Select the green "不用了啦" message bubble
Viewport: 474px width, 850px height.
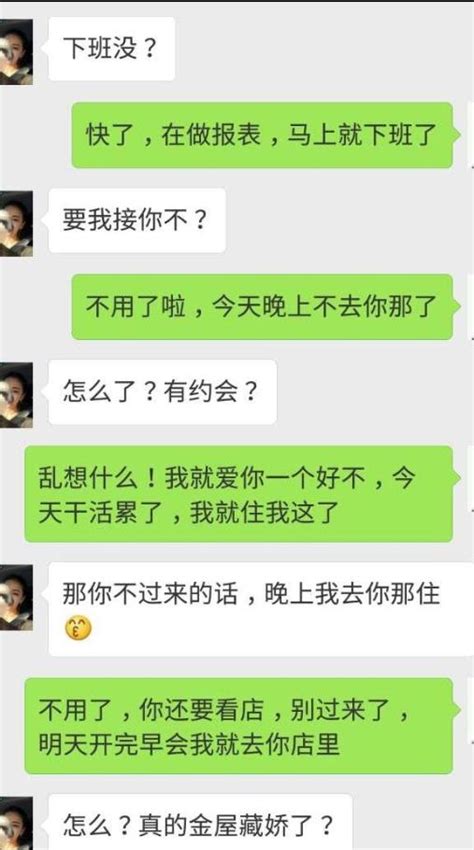point(262,307)
